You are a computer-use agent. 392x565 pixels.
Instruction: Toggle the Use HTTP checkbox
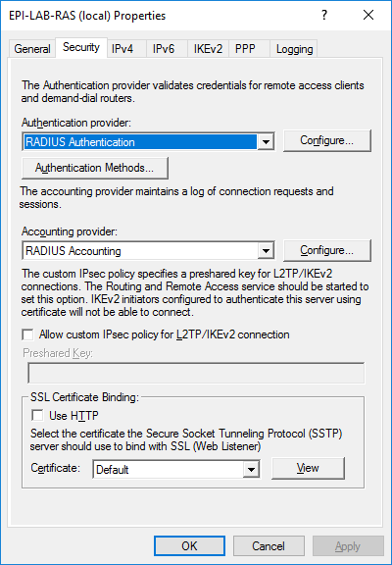click(37, 416)
